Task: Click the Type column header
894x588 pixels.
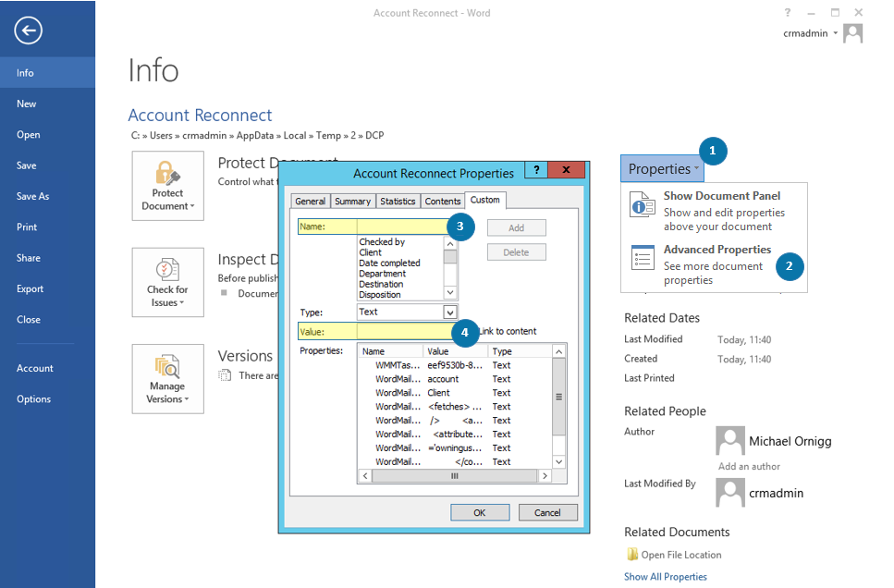Action: pos(520,351)
